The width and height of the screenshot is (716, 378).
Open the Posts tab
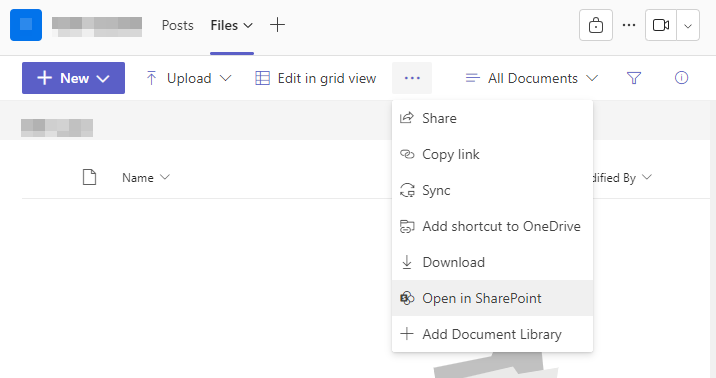[178, 25]
